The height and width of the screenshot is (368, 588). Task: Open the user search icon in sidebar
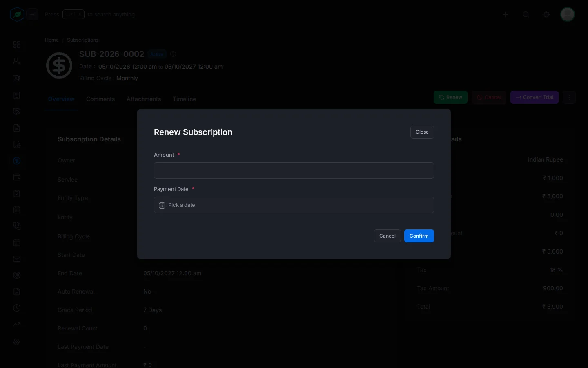click(x=17, y=61)
